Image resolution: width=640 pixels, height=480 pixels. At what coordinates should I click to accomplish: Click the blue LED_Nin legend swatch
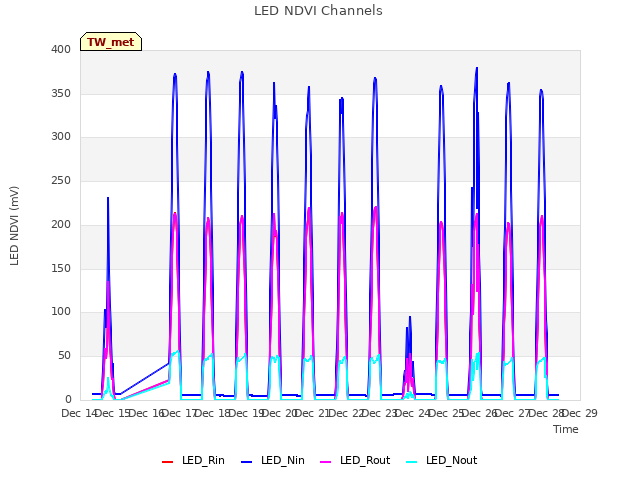pos(247,462)
